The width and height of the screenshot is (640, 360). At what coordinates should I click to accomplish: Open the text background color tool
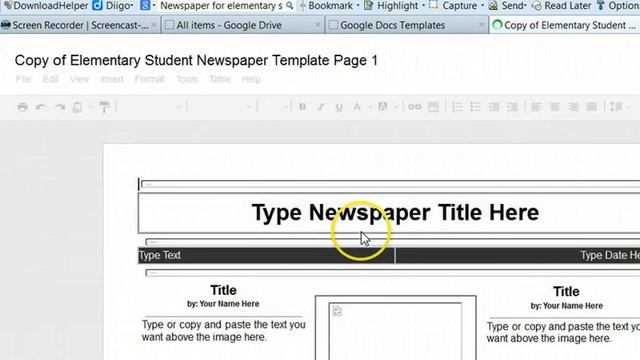(x=382, y=107)
